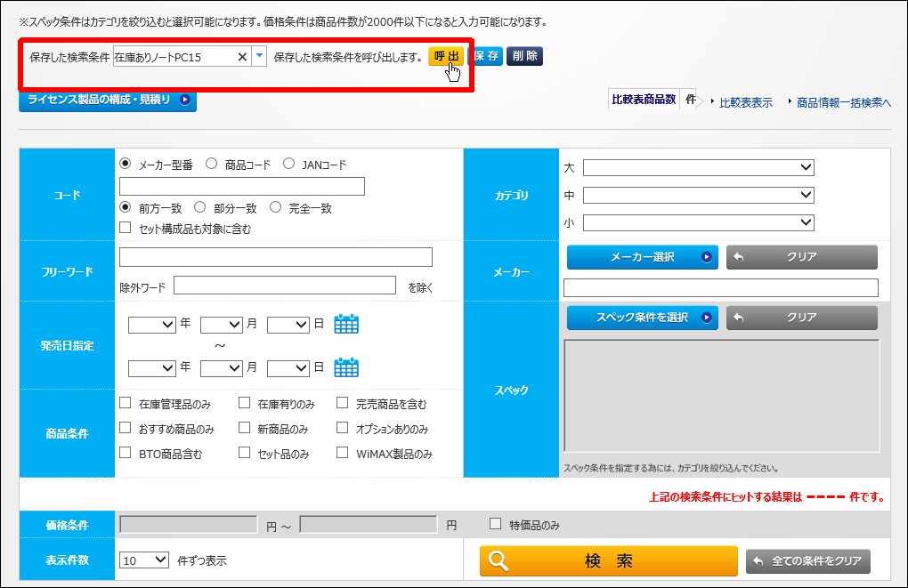Open the start date calendar picker
Viewport: 908px width, 588px height.
click(x=346, y=325)
